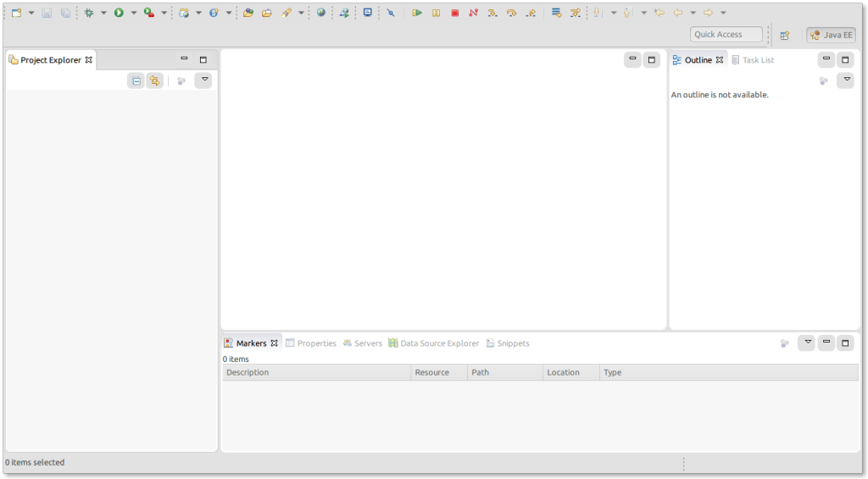
Task: Click the New Dynamic Web Project icon
Action: click(x=184, y=13)
